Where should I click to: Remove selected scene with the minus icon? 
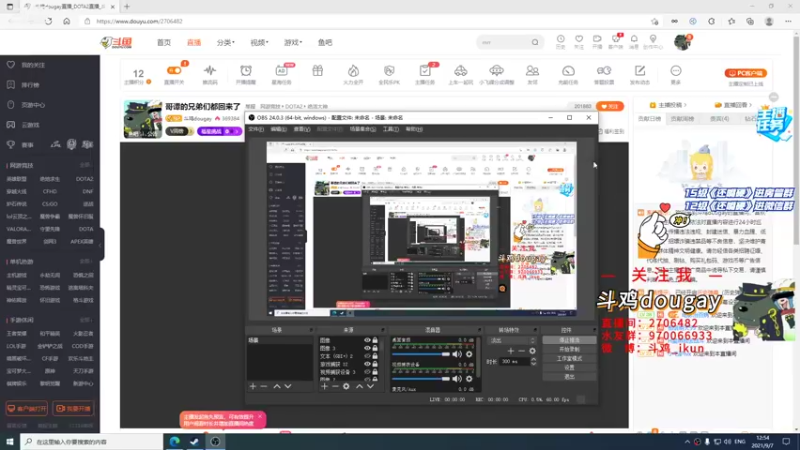point(264,387)
